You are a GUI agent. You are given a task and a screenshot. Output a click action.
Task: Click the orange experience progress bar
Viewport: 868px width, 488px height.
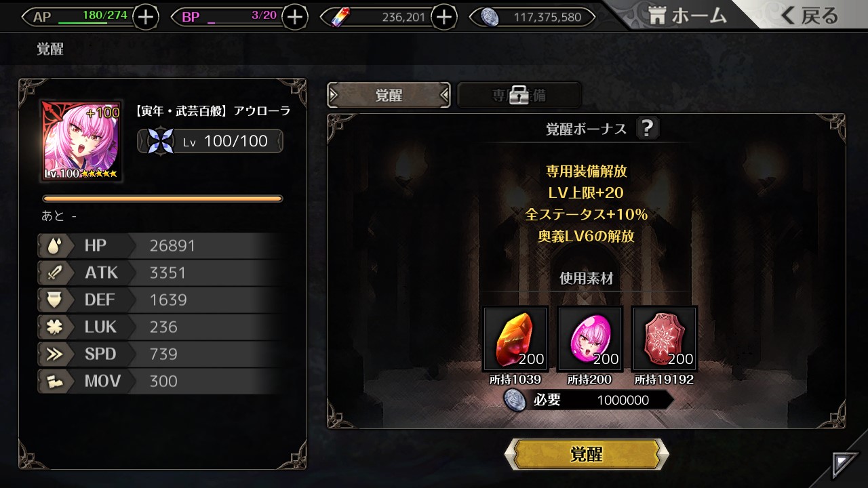pos(163,199)
